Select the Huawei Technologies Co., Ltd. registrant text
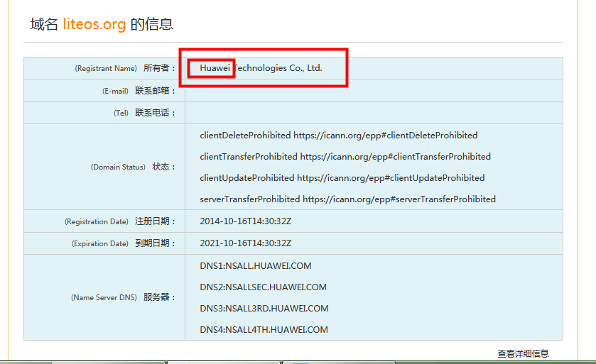This screenshot has width=596, height=364. coord(261,68)
